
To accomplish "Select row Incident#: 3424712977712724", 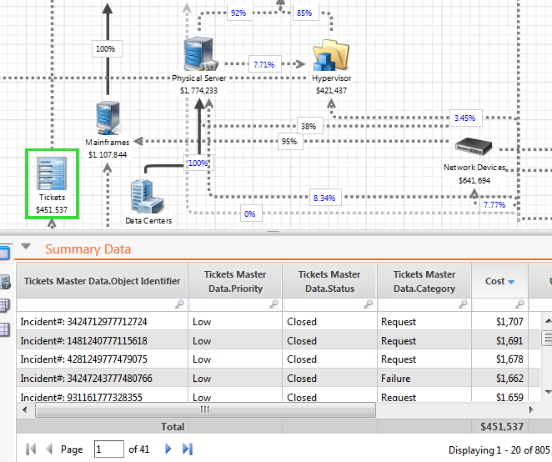I will [x=278, y=321].
